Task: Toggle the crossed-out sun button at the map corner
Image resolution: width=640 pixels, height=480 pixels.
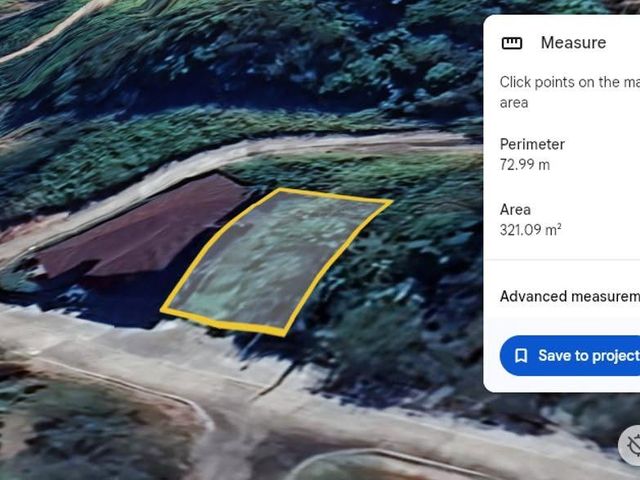Action: pos(631,446)
